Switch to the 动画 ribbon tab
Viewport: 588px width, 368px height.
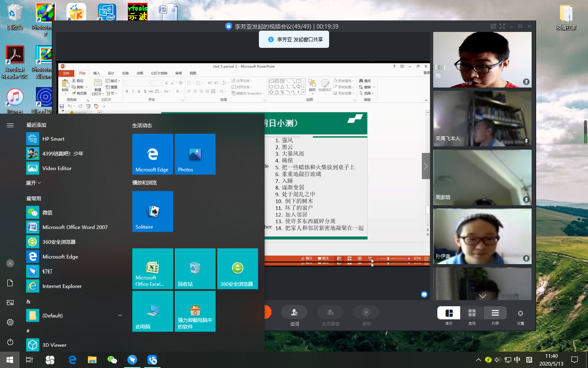pyautogui.click(x=140, y=73)
